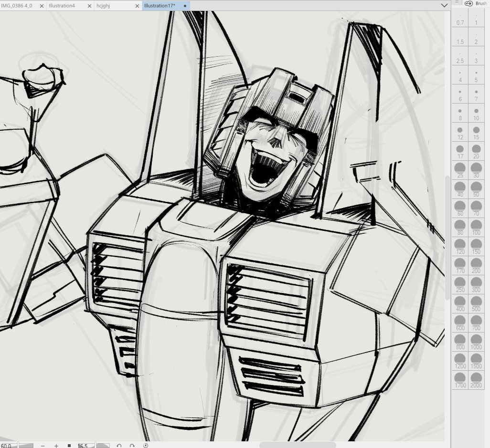This screenshot has width=490, height=448.
Task: Select brush size 1000 preset
Action: 476,342
